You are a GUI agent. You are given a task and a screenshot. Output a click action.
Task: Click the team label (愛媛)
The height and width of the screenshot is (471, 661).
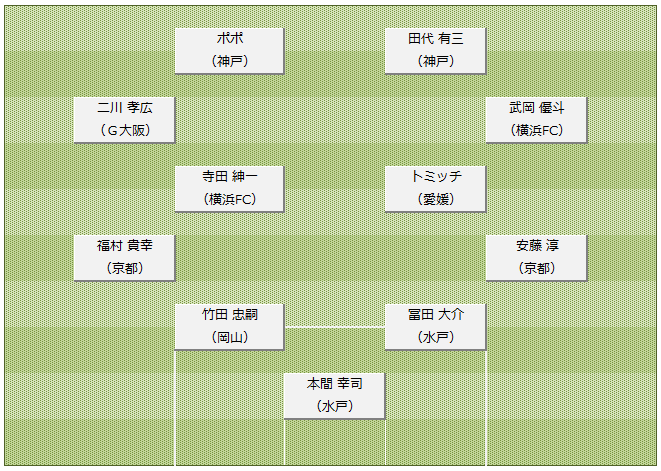coord(436,199)
